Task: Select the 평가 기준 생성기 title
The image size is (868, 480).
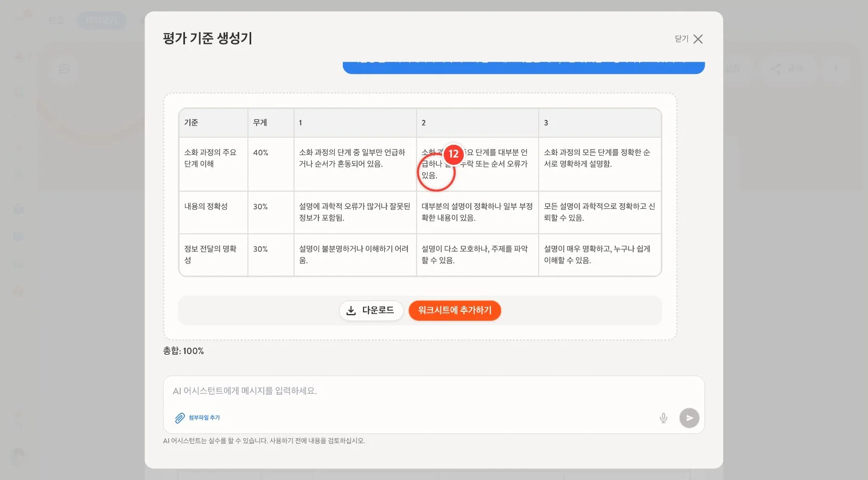Action: [x=207, y=39]
